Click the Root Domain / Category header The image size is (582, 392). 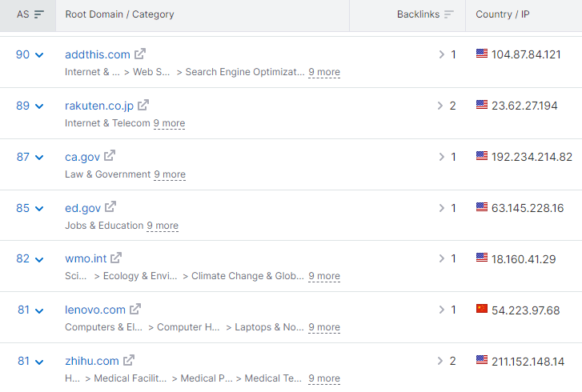(119, 14)
